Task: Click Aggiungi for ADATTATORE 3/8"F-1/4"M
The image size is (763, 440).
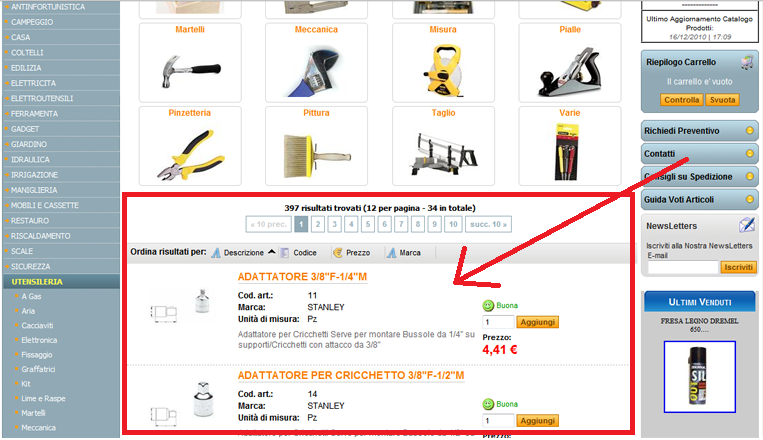Action: (537, 322)
